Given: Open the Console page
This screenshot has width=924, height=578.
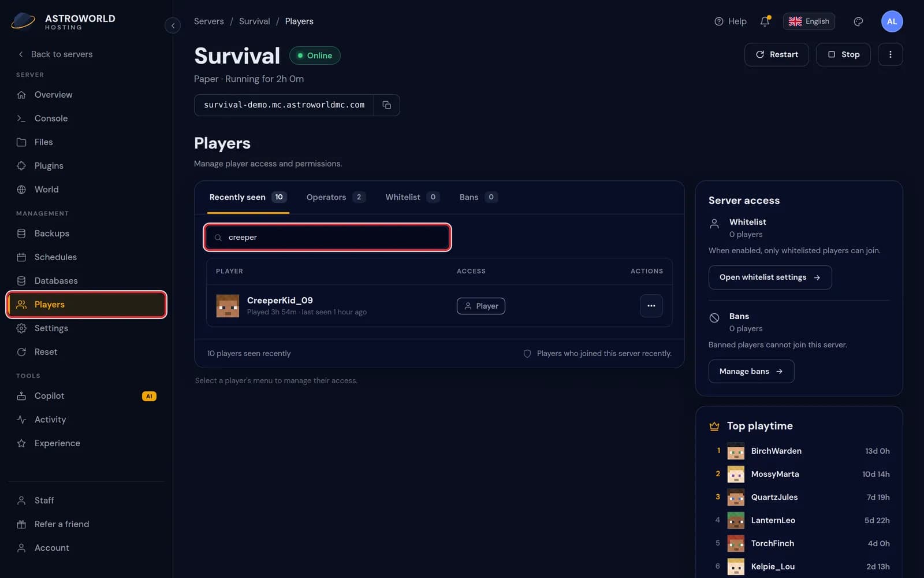Looking at the screenshot, I should (x=87, y=118).
